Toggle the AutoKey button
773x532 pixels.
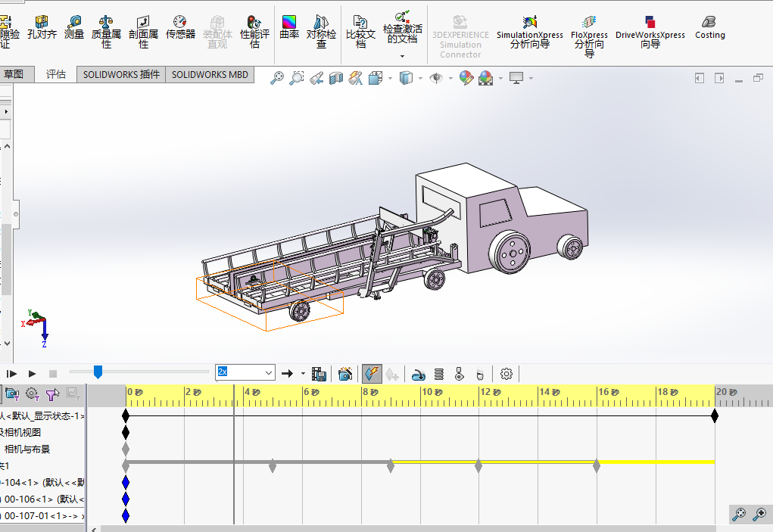click(x=371, y=374)
